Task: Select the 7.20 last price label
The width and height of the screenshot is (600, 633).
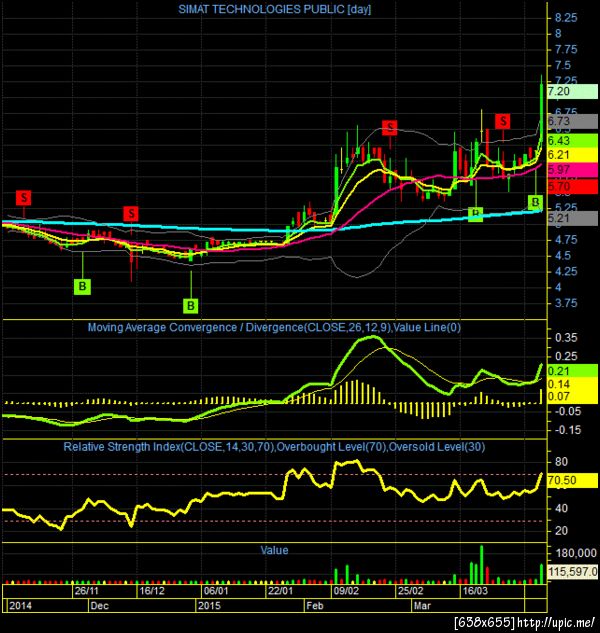Action: 572,92
